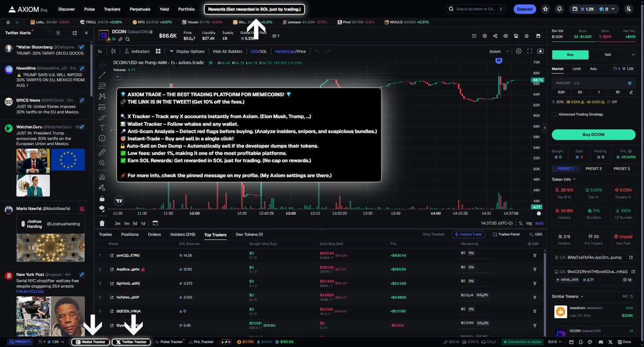Select the ruler measure tool
The image size is (644, 347).
(x=102, y=153)
